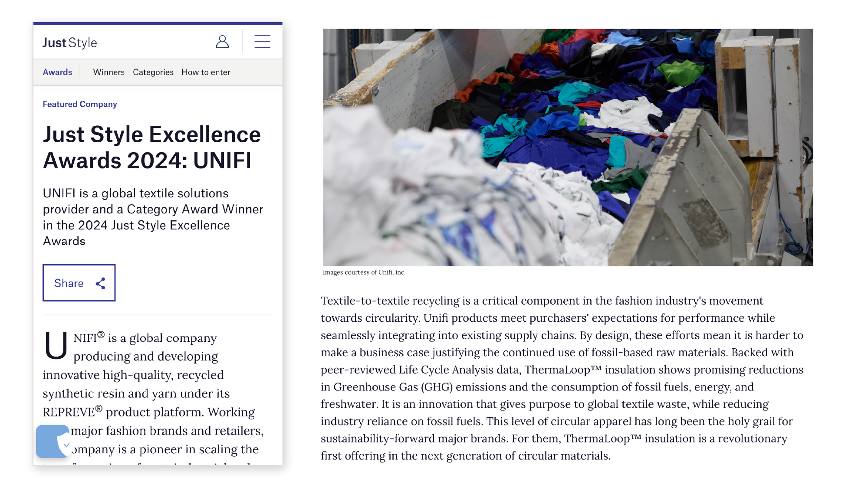
Task: Click the Share button label
Action: (x=69, y=283)
